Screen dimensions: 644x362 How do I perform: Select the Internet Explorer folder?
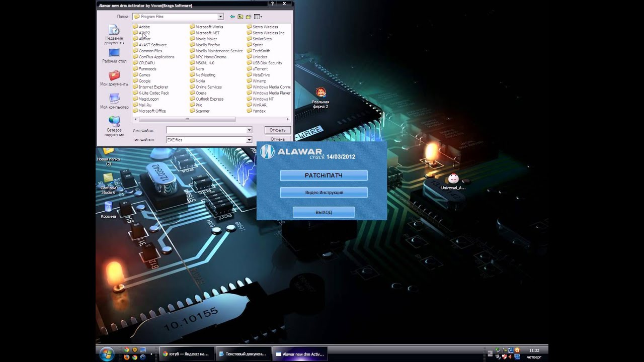(150, 87)
